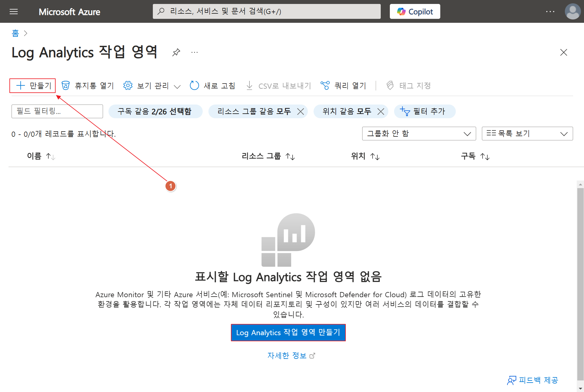Click the top bar ellipsis icon
This screenshot has width=584, height=392.
tap(550, 12)
